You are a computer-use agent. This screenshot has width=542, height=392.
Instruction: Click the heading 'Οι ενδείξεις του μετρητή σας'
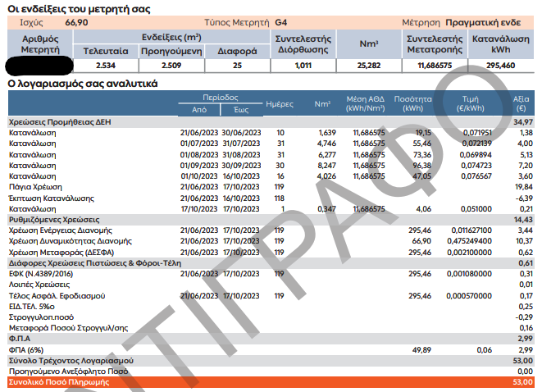[x=79, y=9]
